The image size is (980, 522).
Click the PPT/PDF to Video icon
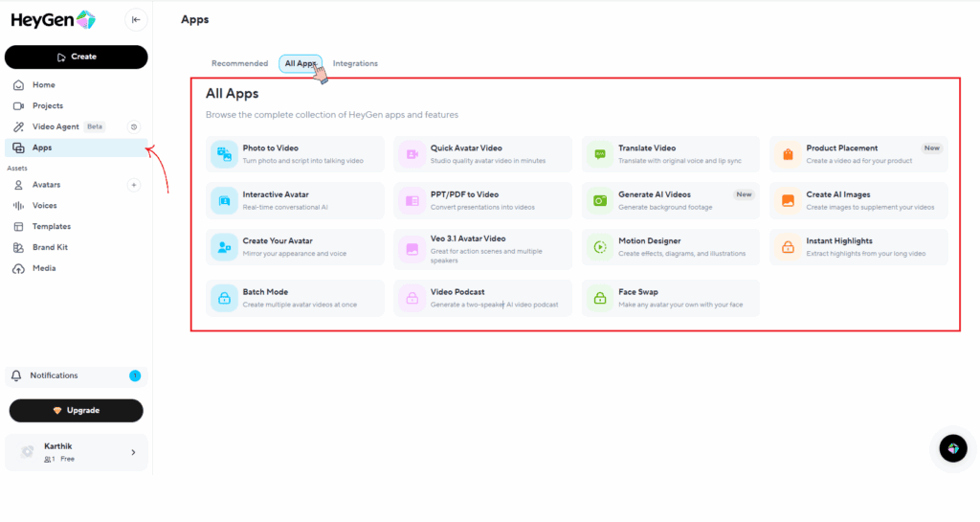tap(412, 201)
